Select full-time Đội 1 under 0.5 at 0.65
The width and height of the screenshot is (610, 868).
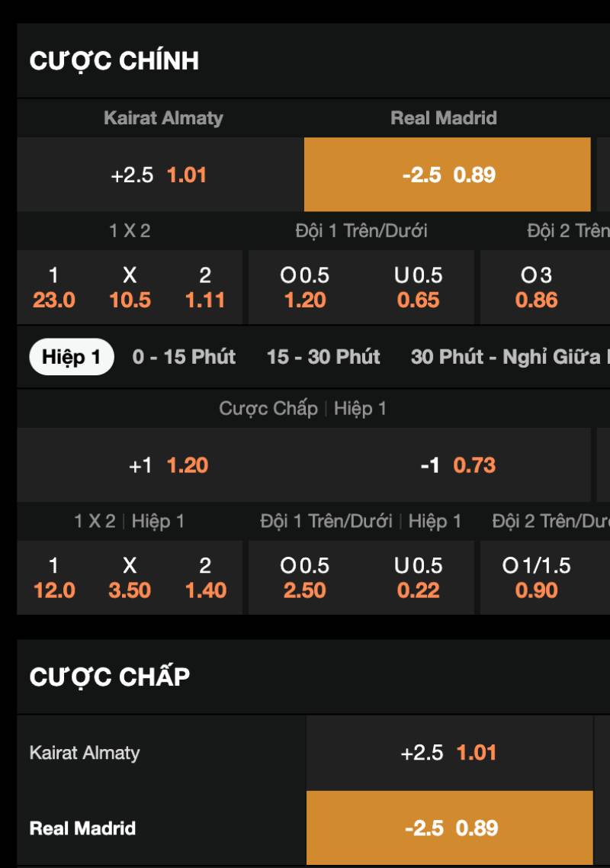click(418, 288)
